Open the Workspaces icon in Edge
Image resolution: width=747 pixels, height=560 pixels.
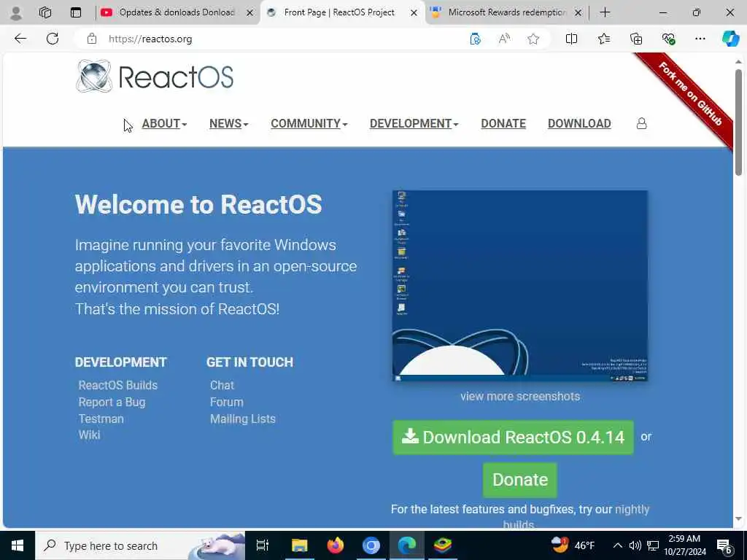point(45,13)
